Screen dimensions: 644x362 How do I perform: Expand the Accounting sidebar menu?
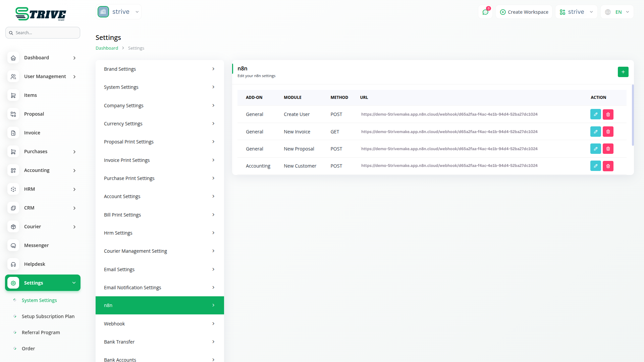[43, 170]
